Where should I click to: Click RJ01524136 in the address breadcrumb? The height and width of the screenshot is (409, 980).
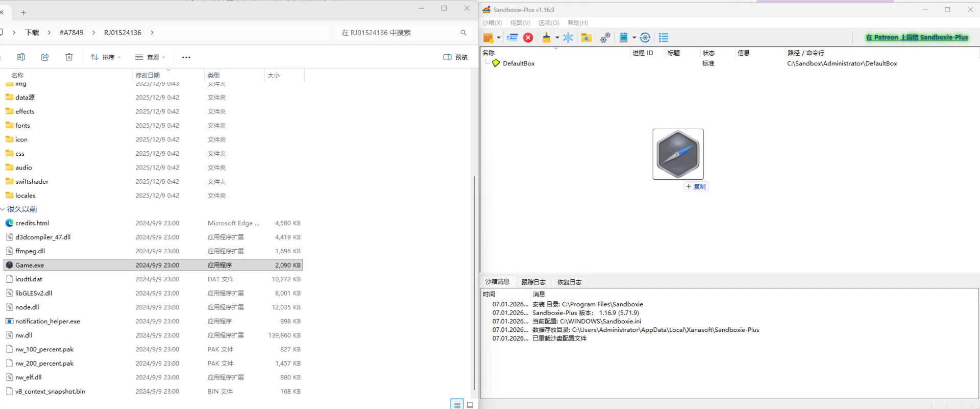point(122,33)
